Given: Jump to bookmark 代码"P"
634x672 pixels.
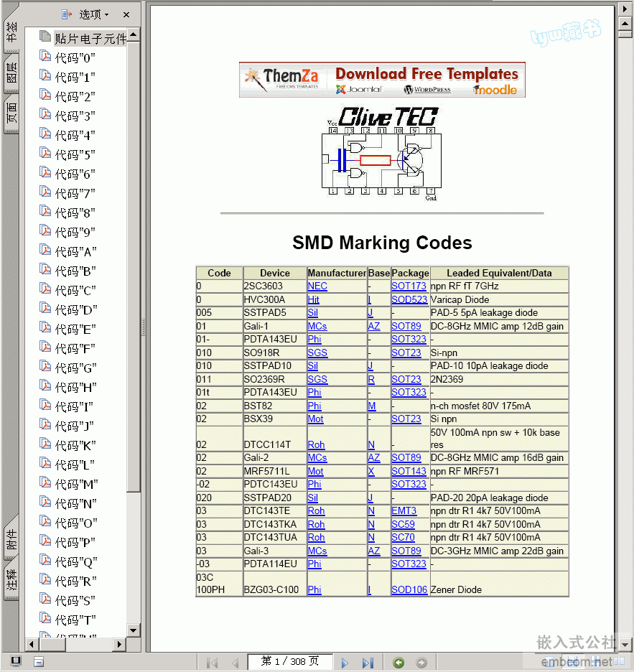Looking at the screenshot, I should click(x=75, y=542).
